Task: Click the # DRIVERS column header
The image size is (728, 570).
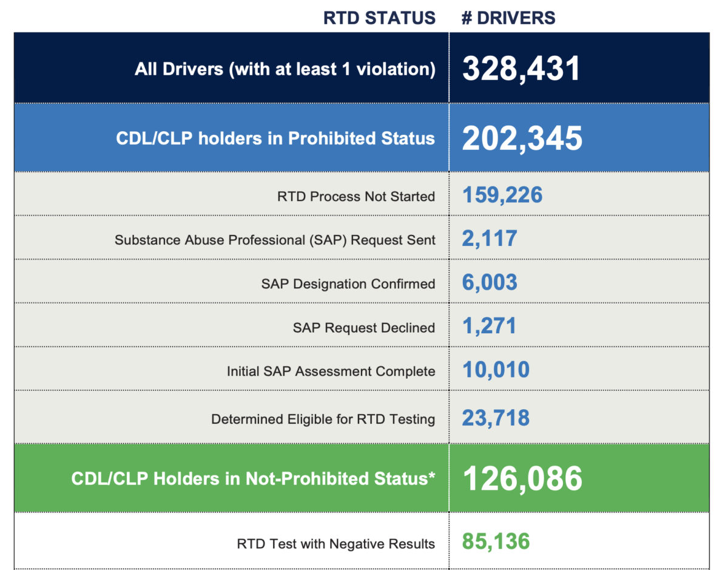Action: 508,18
